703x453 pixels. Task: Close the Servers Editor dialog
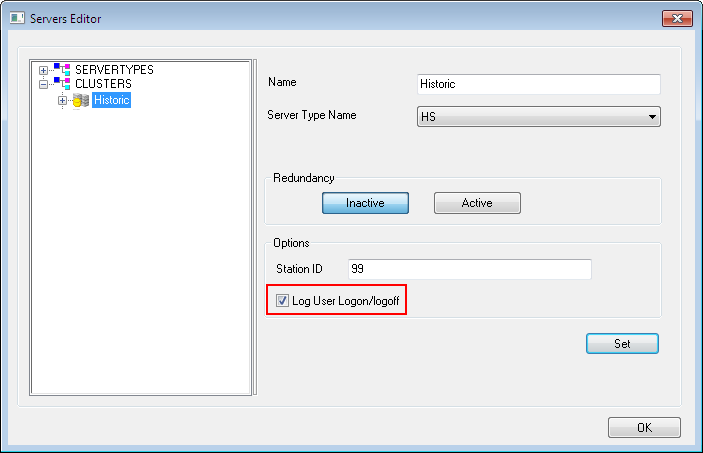pos(675,18)
